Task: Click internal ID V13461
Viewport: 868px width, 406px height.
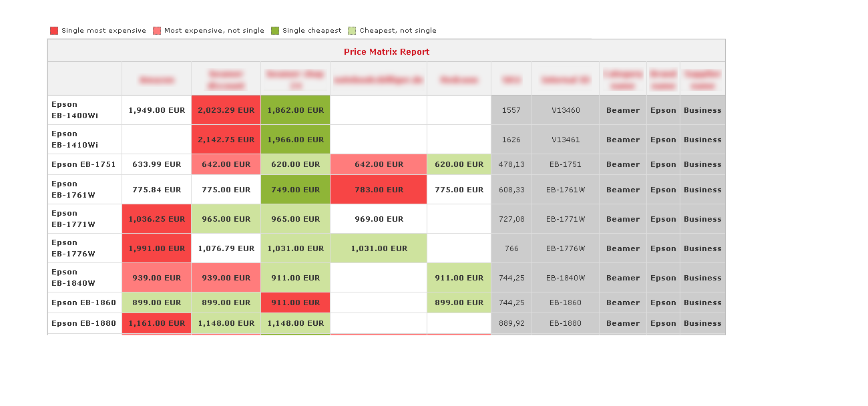Action: 566,140
